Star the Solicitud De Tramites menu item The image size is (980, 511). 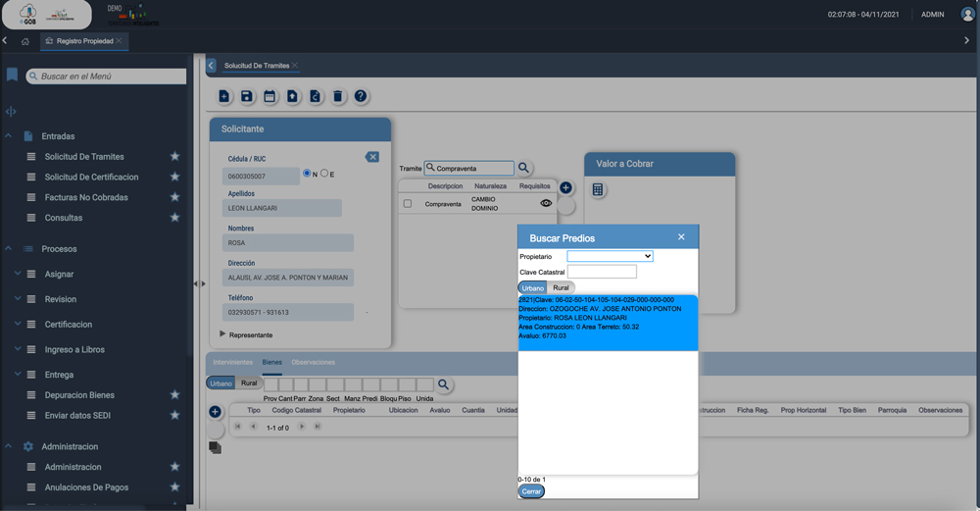point(174,157)
